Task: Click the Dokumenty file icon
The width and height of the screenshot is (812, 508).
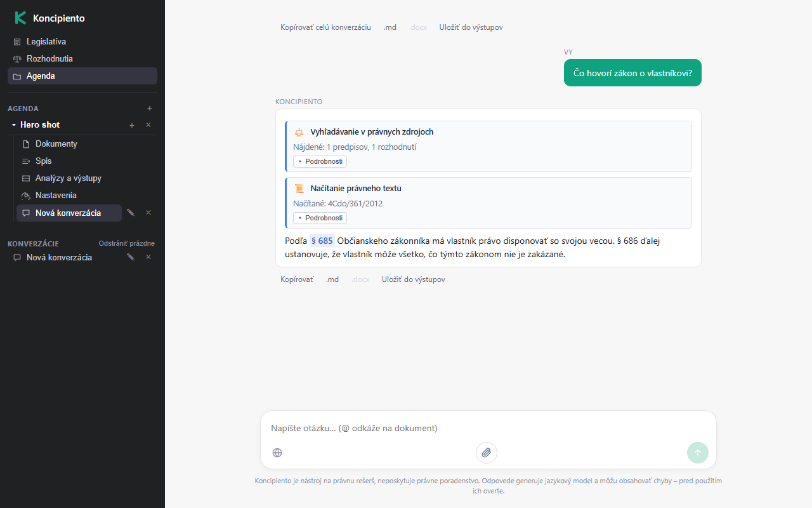Action: [x=26, y=144]
